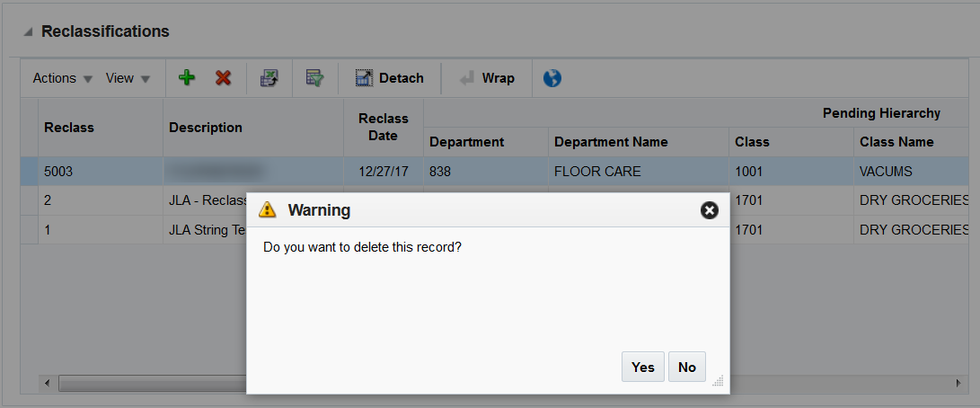Click the Department column header
The height and width of the screenshot is (408, 980).
point(486,142)
